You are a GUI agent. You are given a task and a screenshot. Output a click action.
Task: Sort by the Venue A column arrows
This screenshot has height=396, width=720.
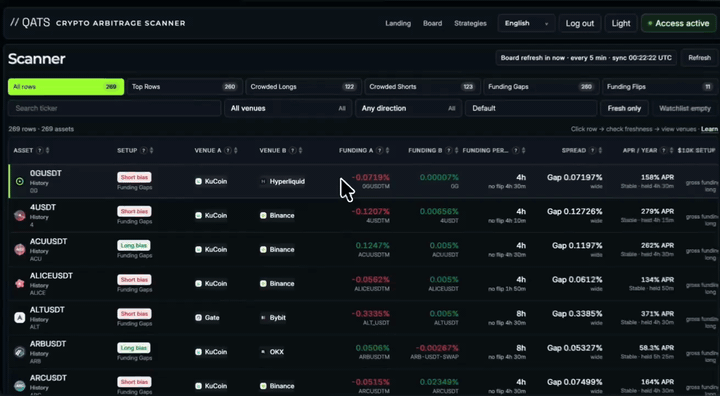tap(236, 151)
